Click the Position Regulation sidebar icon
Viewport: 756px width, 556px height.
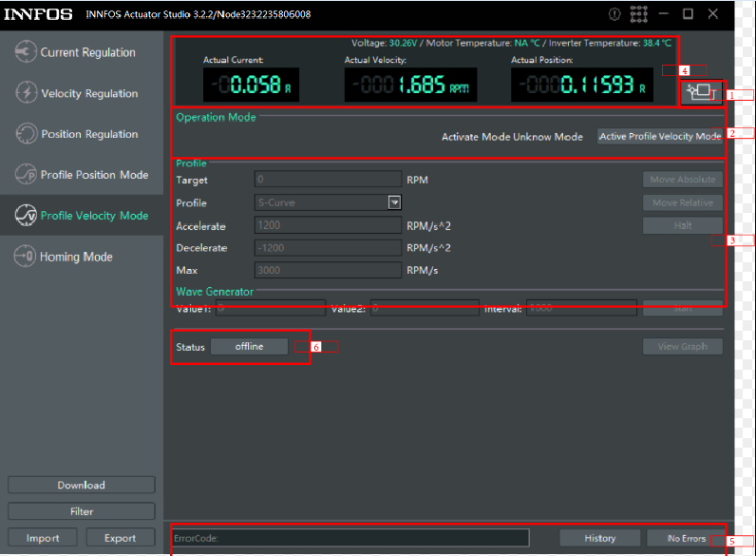(x=26, y=134)
